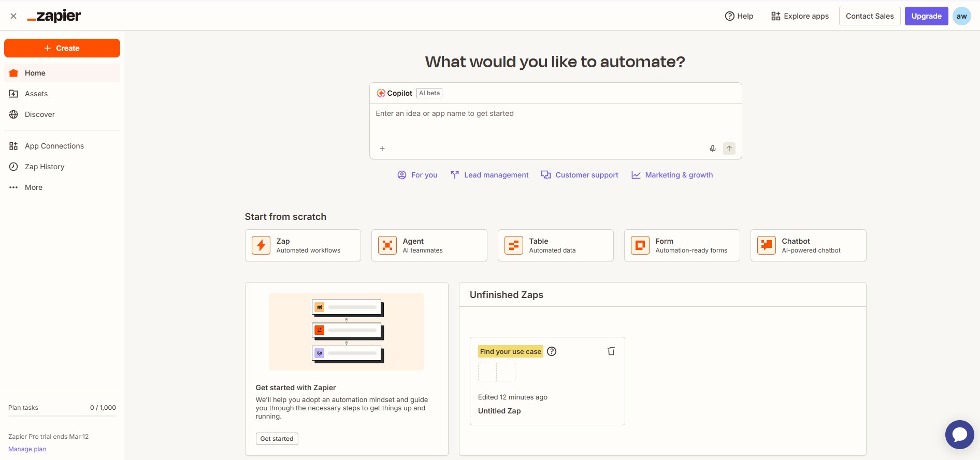Go to Home in the sidebar
This screenshot has width=980, height=460.
(x=62, y=73)
